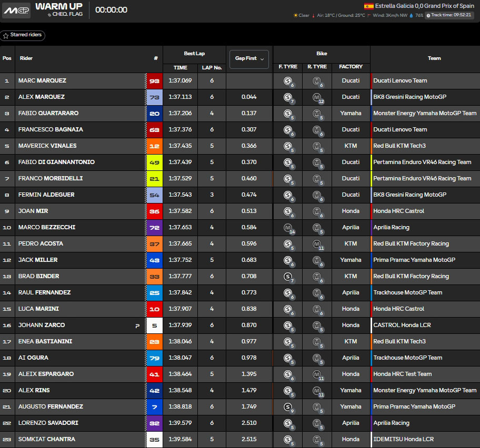Screen dimensions: 480x448
Task: Click Brad Binder's front tyre icon
Action: point(287,277)
